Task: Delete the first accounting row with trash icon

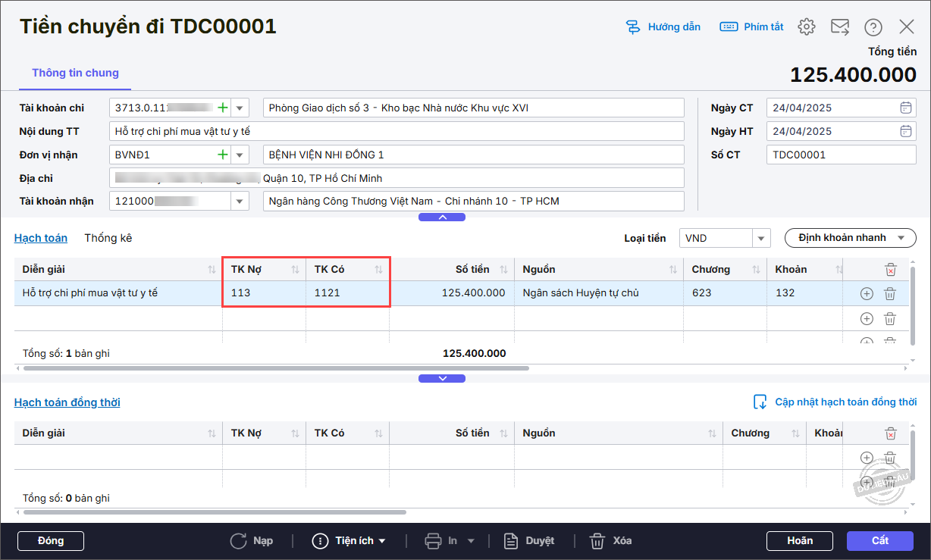Action: coord(890,294)
